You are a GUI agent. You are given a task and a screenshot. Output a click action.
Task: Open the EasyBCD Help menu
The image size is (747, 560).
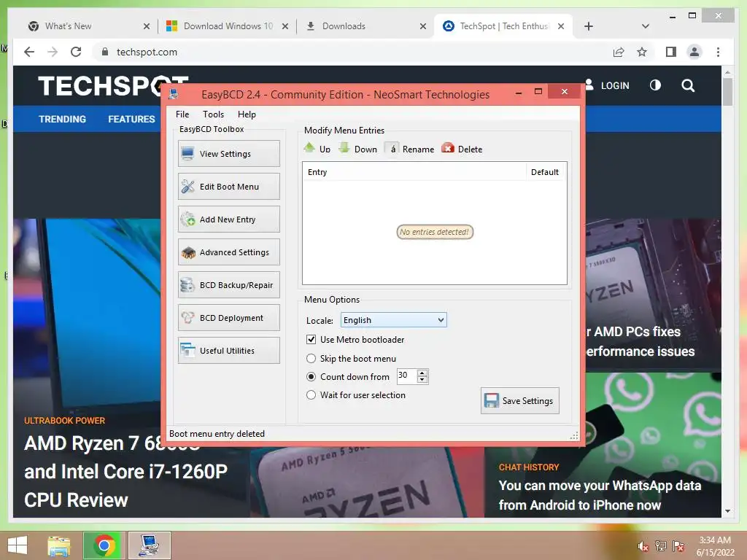[x=247, y=114]
